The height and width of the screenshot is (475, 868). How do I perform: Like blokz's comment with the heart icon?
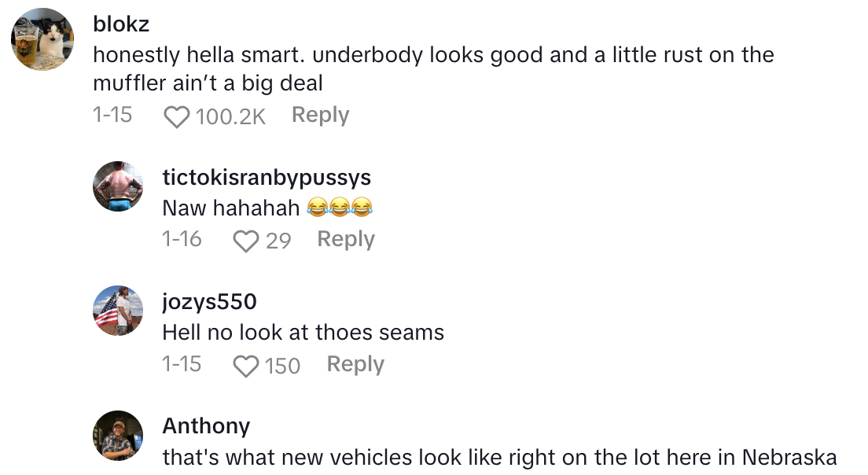(177, 116)
